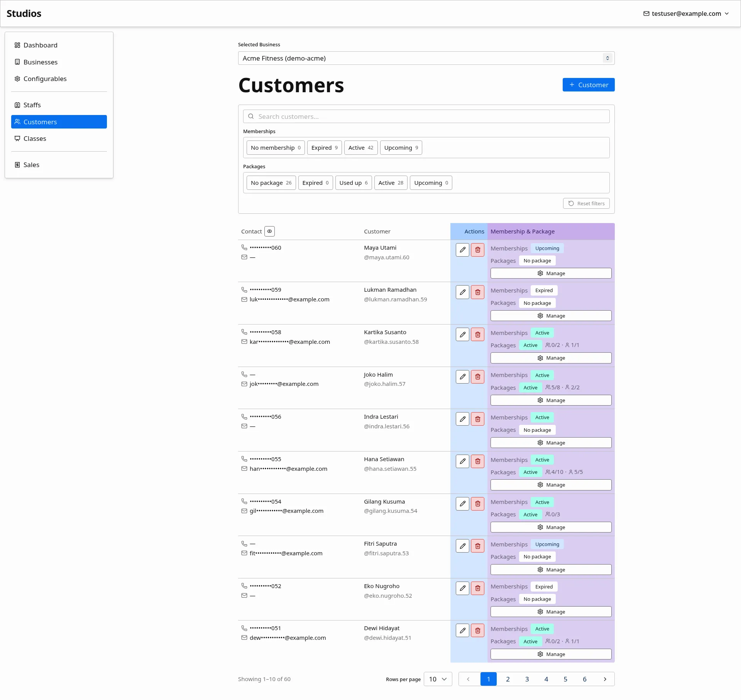This screenshot has width=741, height=700.
Task: Edit customer Maya Utami with pencil icon
Action: point(462,250)
